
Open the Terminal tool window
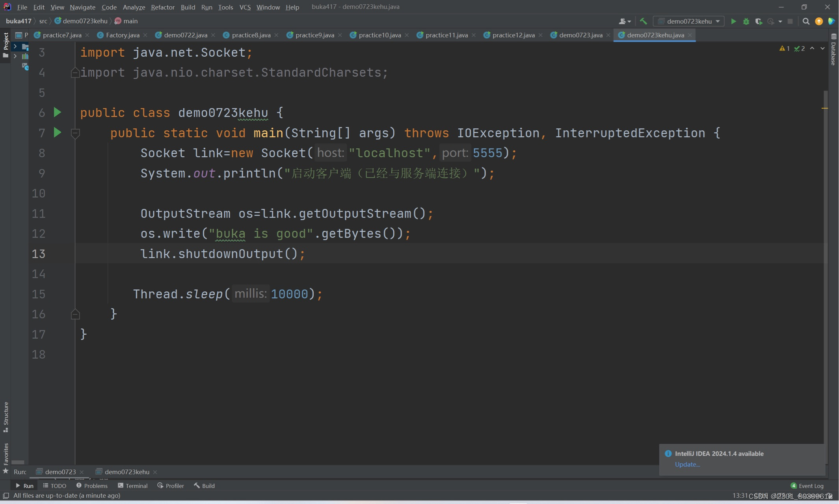132,486
